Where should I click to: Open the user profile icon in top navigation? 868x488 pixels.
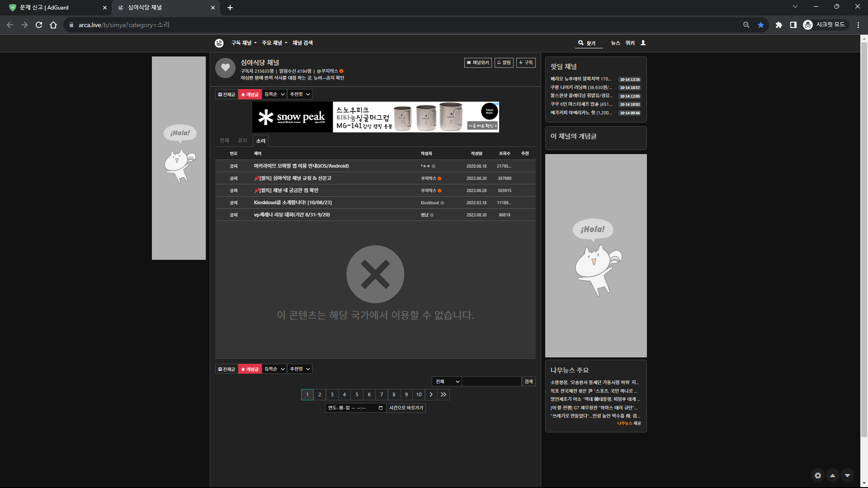click(643, 43)
